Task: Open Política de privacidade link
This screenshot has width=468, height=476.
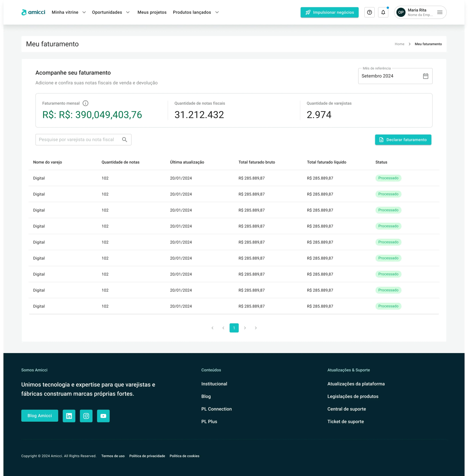Action: pos(147,456)
